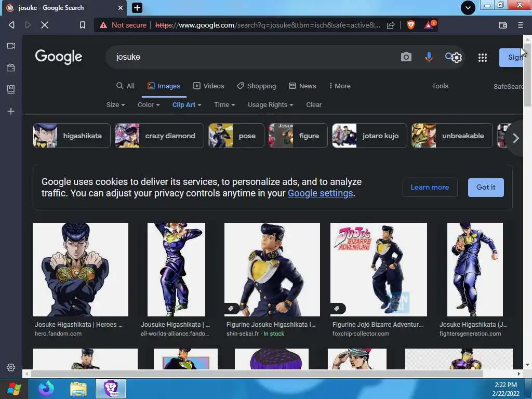Select the crazy diamond suggestion chip

pyautogui.click(x=159, y=136)
